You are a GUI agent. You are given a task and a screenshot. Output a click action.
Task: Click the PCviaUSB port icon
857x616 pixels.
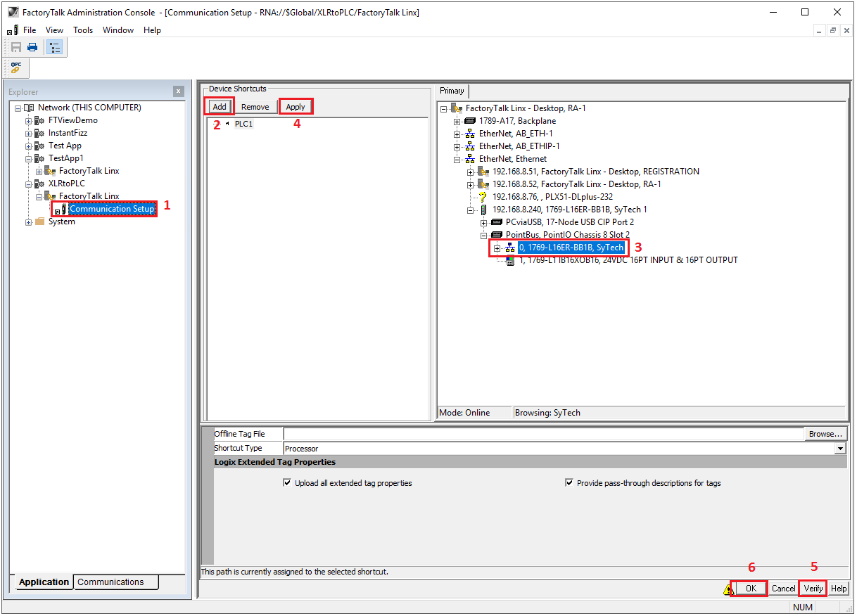[x=497, y=222]
